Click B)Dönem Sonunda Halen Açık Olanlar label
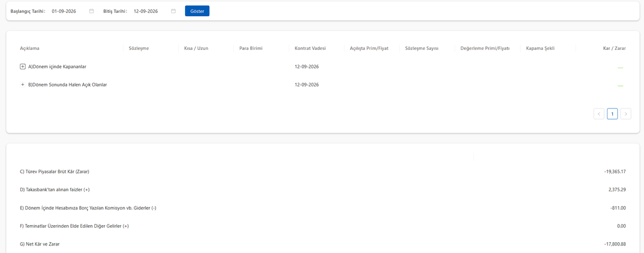The height and width of the screenshot is (253, 644). point(68,85)
